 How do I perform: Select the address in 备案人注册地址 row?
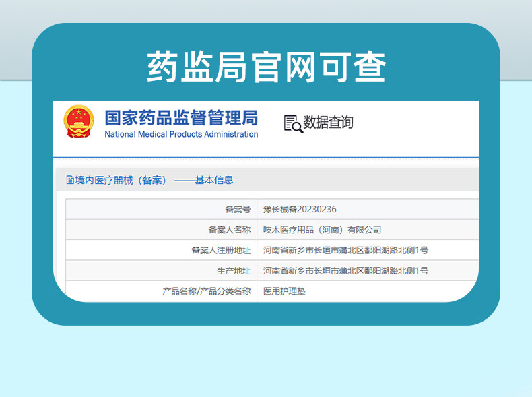coord(345,250)
